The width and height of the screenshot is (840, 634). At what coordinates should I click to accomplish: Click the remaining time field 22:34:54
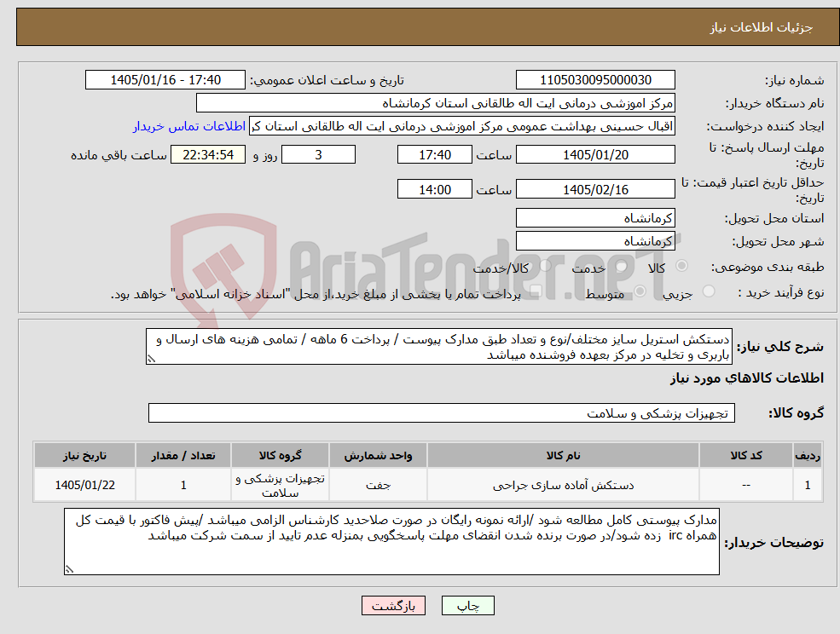coord(208,155)
